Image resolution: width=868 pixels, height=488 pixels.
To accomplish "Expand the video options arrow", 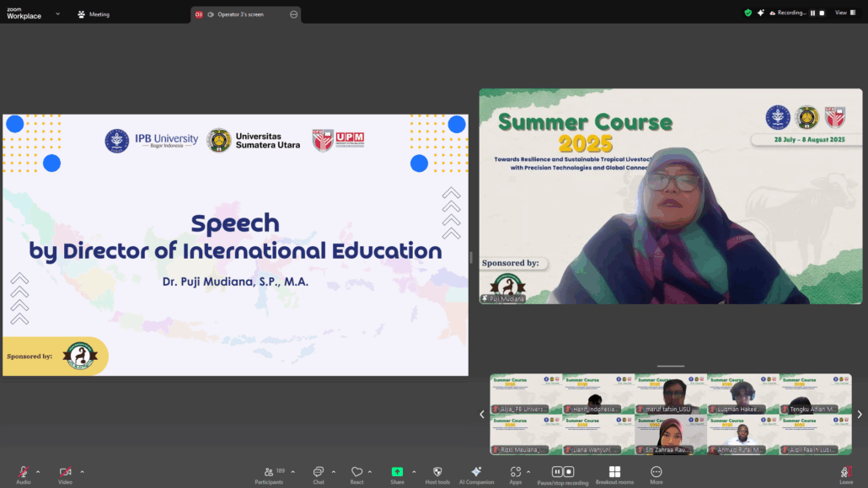I will pyautogui.click(x=82, y=471).
